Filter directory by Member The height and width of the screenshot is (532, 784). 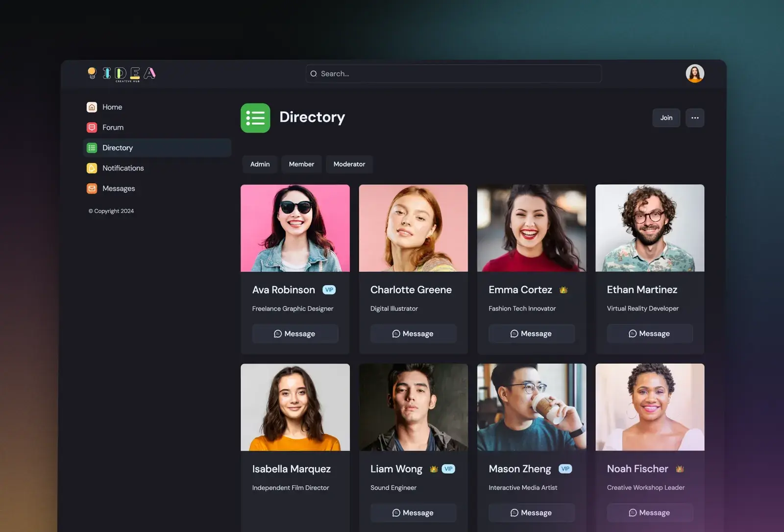coord(301,164)
